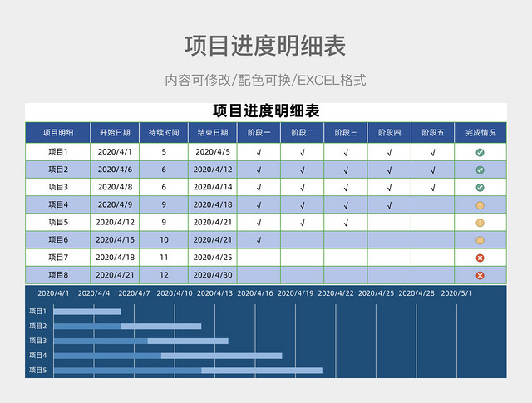Click the 2020/5/1 chart axis label
The image size is (532, 403).
pyautogui.click(x=456, y=293)
